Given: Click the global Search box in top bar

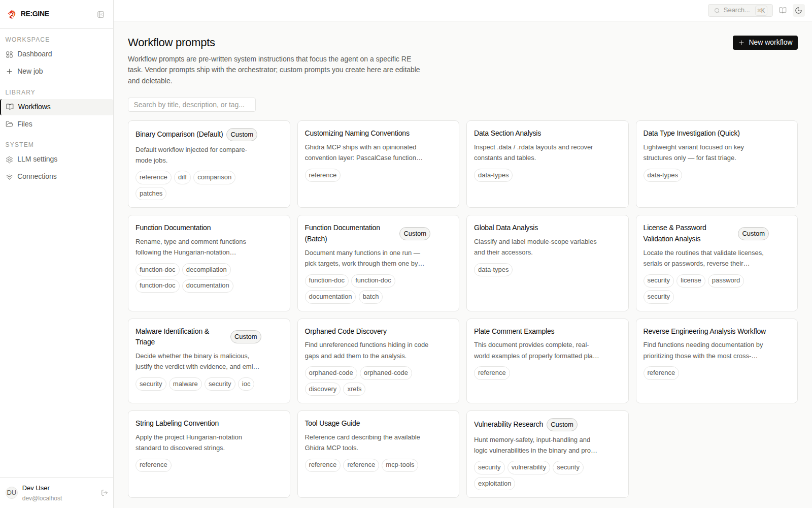Looking at the screenshot, I should tap(740, 10).
